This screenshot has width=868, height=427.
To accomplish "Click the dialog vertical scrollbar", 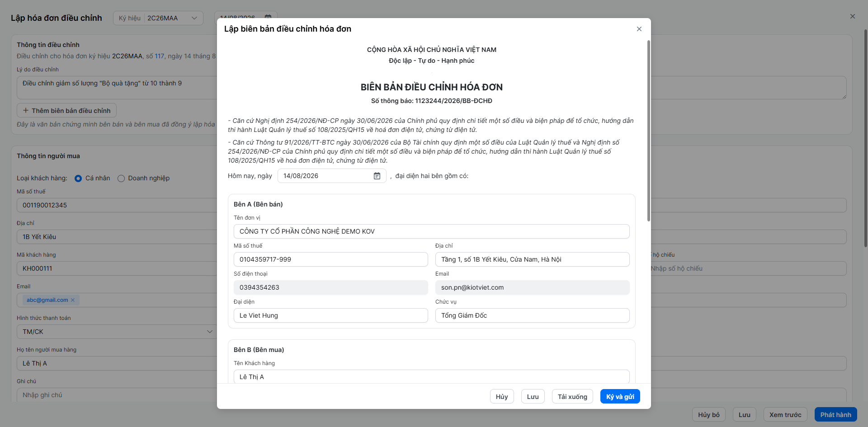I will 649,131.
